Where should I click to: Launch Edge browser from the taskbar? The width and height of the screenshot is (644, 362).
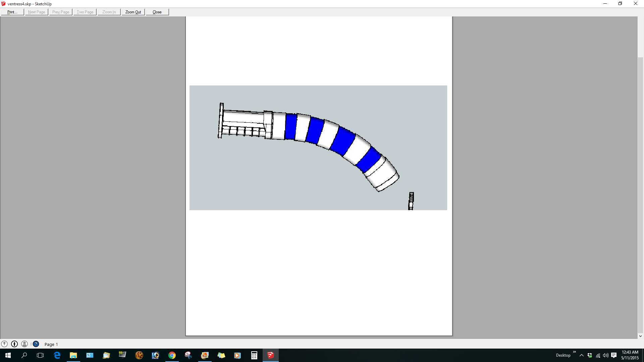pos(57,355)
